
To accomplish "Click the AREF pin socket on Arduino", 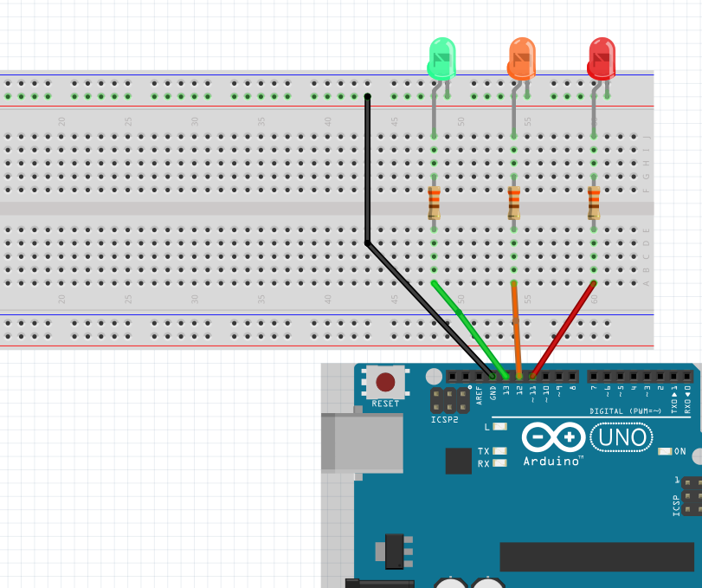I will (480, 376).
